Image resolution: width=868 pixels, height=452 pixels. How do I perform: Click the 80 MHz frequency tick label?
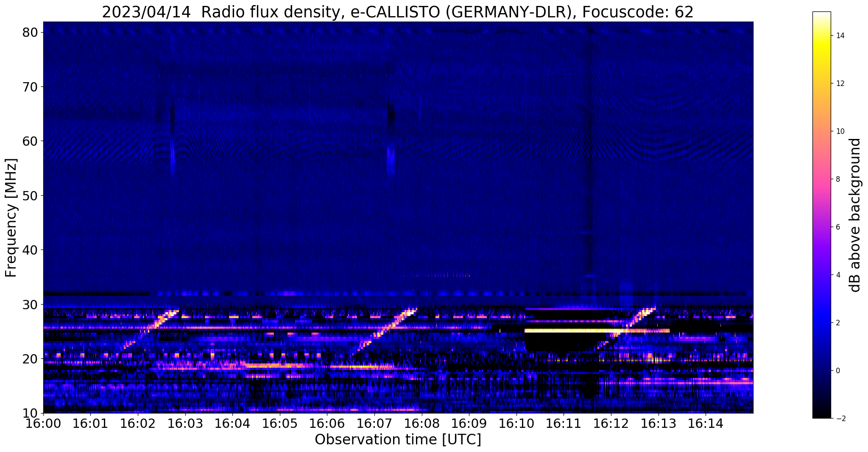(x=31, y=33)
